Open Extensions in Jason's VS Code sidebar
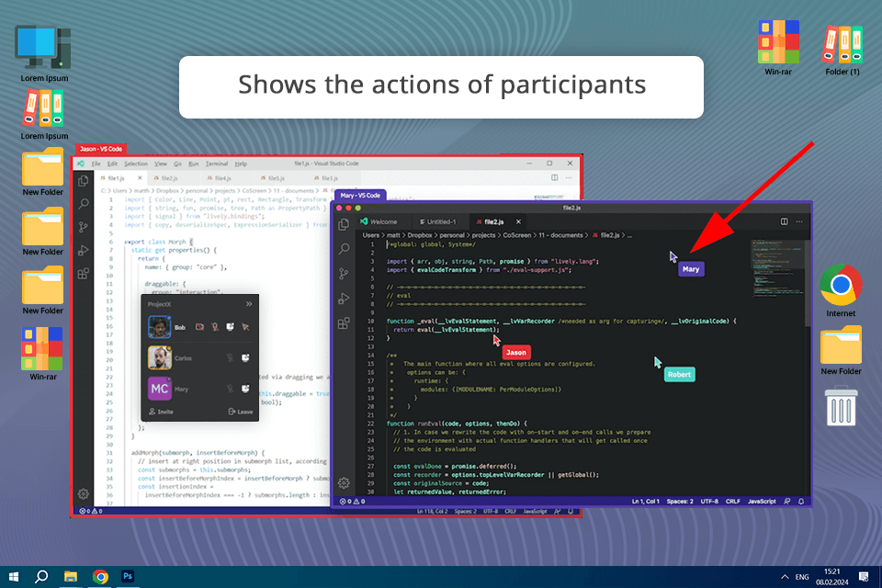The width and height of the screenshot is (882, 588). [x=84, y=274]
